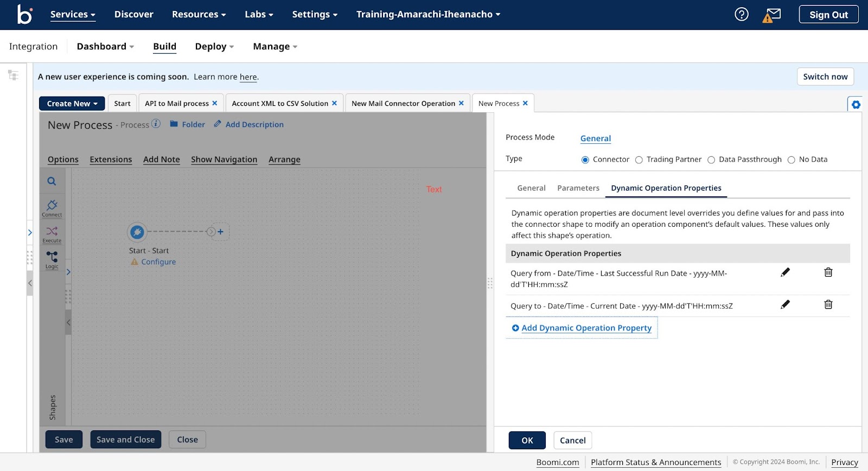Click the Cancel button
Screen dimensions: 868x471
(572, 441)
